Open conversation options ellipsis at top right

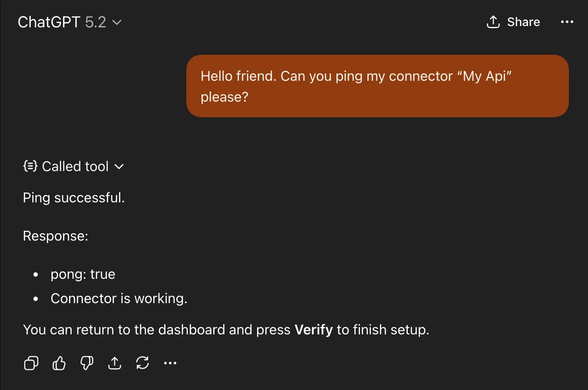click(567, 22)
